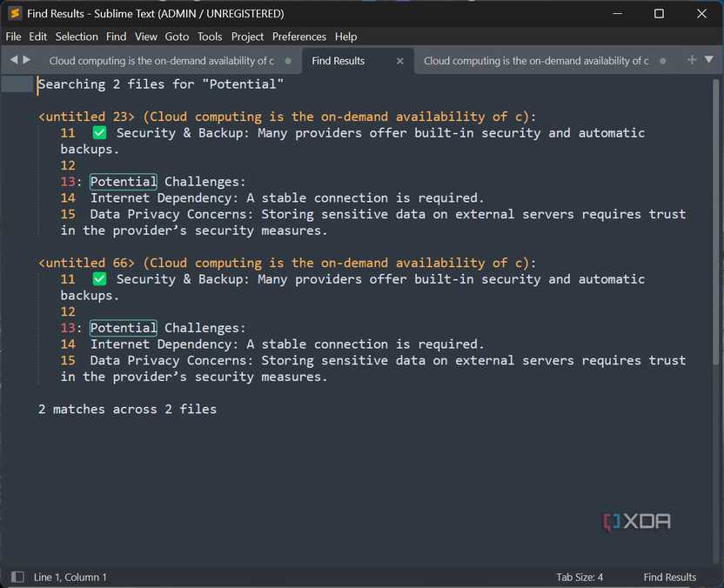
Task: Open the File menu
Action: pos(13,37)
